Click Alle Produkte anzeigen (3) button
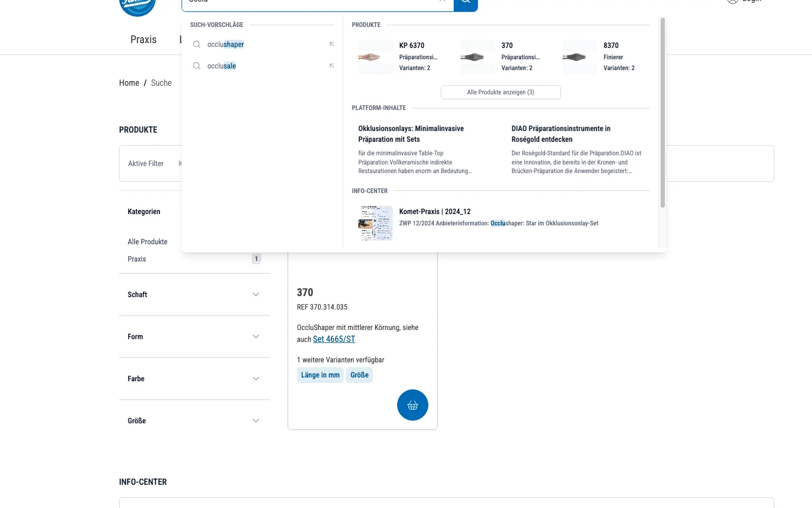Viewport: 812px width, 508px height. pyautogui.click(x=501, y=92)
